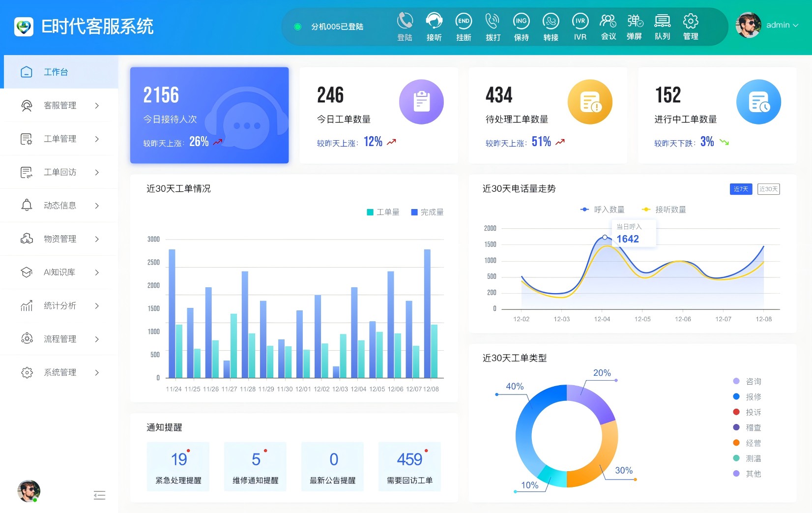Image resolution: width=812 pixels, height=513 pixels.
Task: Expand the 客服管理 chevron arrow
Action: coord(97,105)
